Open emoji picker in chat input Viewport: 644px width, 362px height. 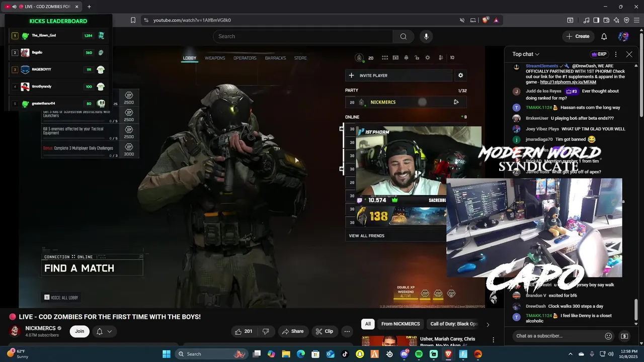point(608,336)
